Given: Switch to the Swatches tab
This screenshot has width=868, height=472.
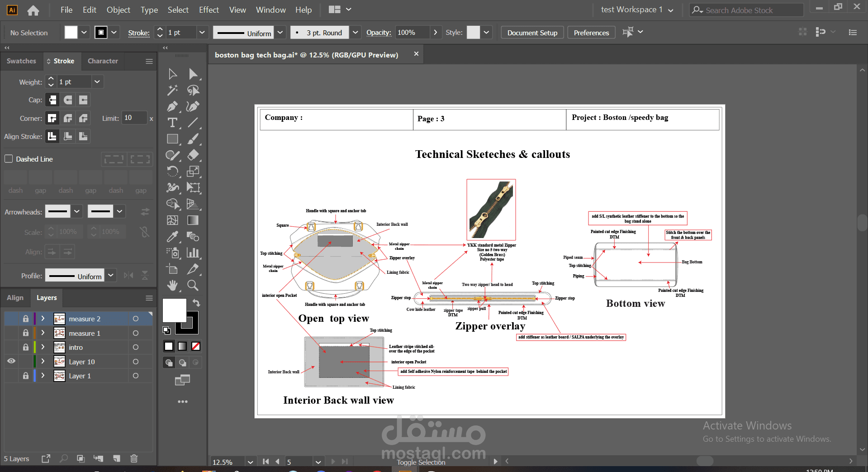Looking at the screenshot, I should point(21,61).
